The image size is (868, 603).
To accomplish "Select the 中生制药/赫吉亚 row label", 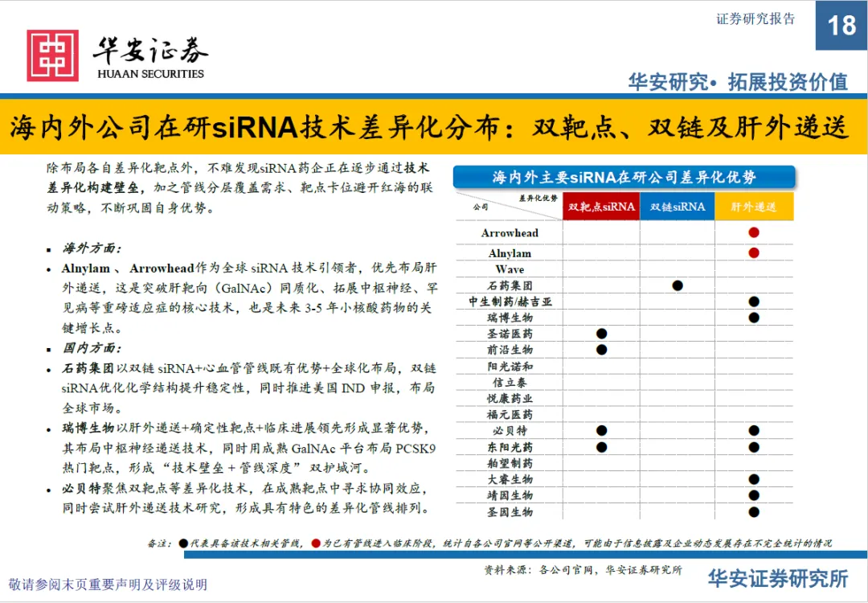I will pyautogui.click(x=510, y=301).
